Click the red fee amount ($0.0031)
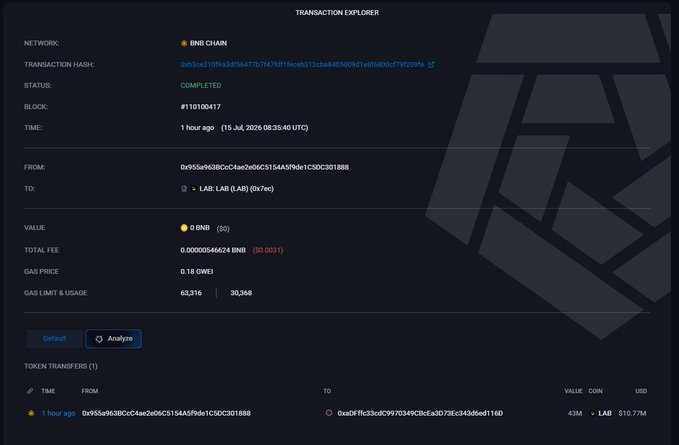Image resolution: width=679 pixels, height=445 pixels. 268,250
